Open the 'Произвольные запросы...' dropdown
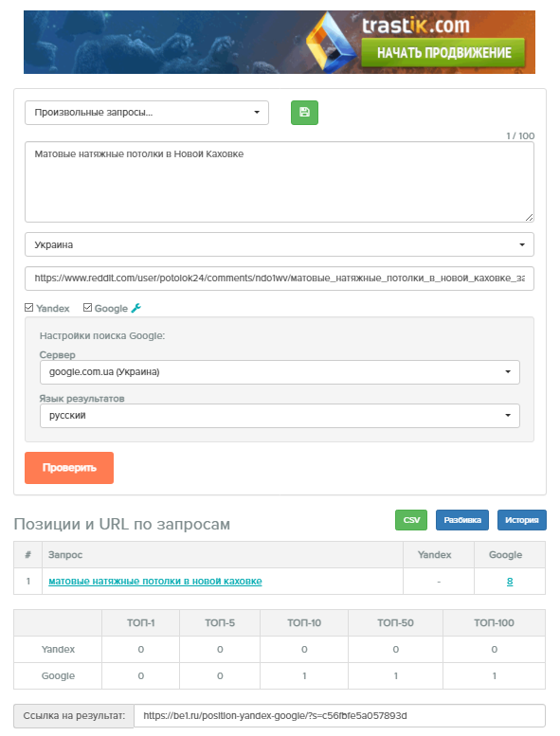The height and width of the screenshot is (736, 560). (x=147, y=113)
